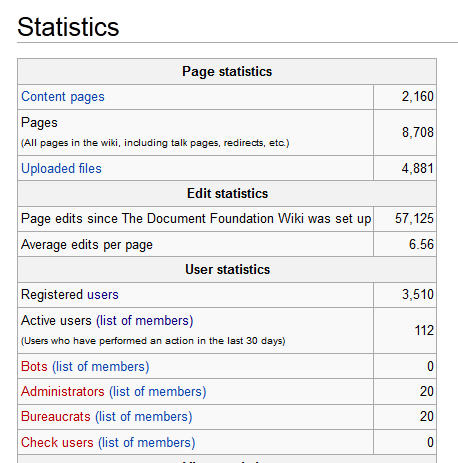Select the Bureaucrats count 20
458x463 pixels.
[x=427, y=416]
